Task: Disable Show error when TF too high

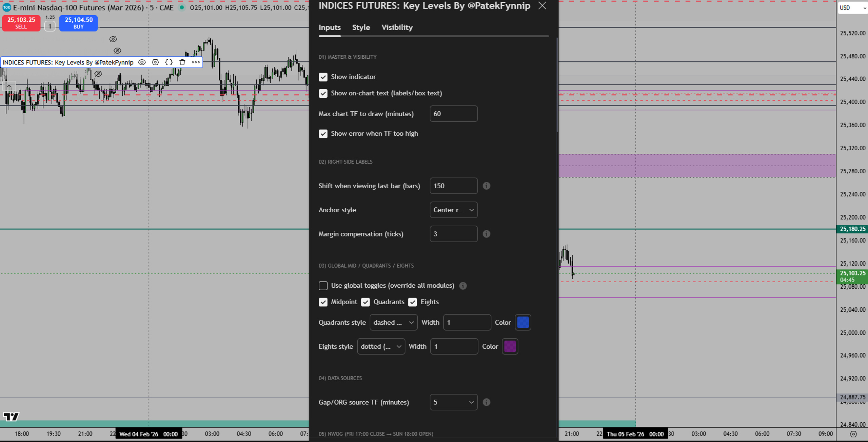Action: click(x=323, y=134)
